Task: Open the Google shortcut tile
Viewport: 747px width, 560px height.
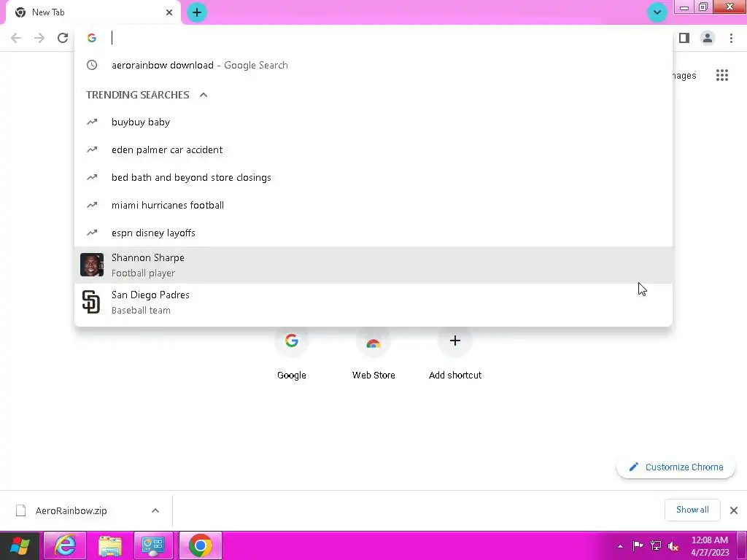Action: [x=292, y=354]
